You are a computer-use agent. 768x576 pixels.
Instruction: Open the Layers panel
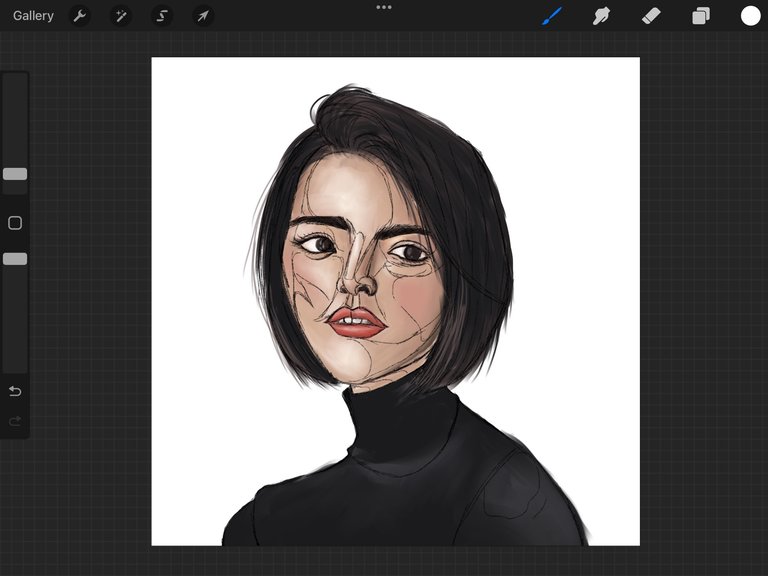(701, 16)
